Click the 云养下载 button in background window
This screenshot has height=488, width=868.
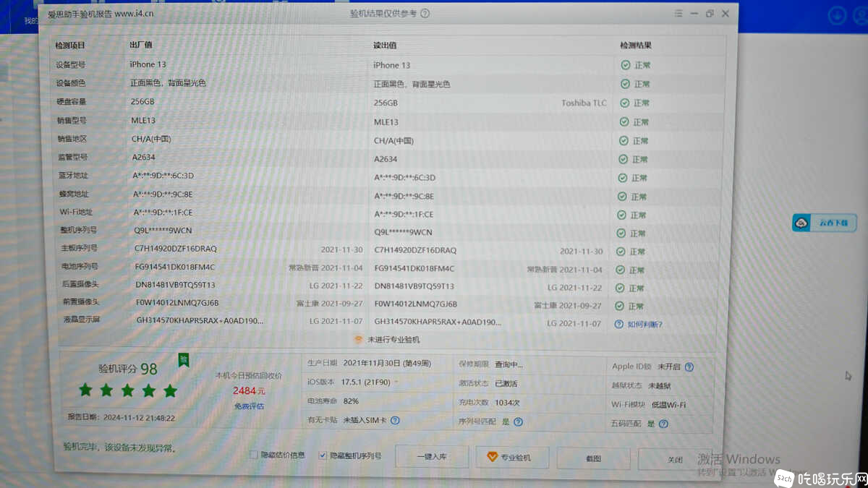[825, 223]
